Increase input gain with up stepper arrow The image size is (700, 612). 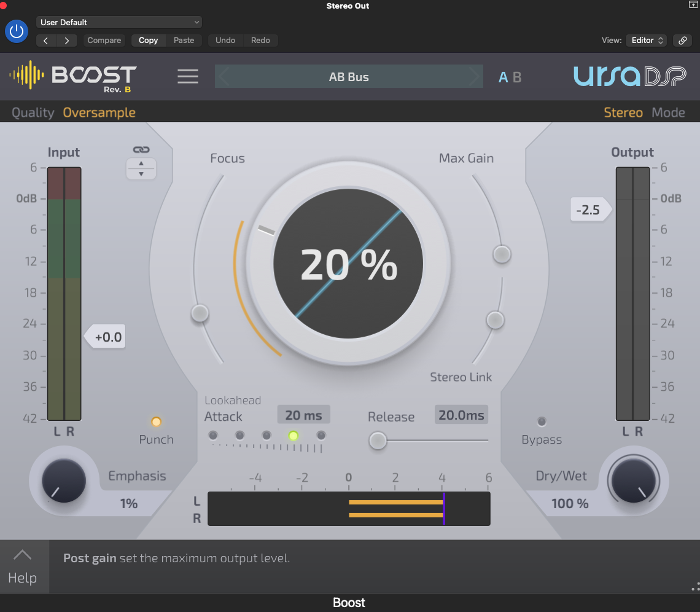141,163
